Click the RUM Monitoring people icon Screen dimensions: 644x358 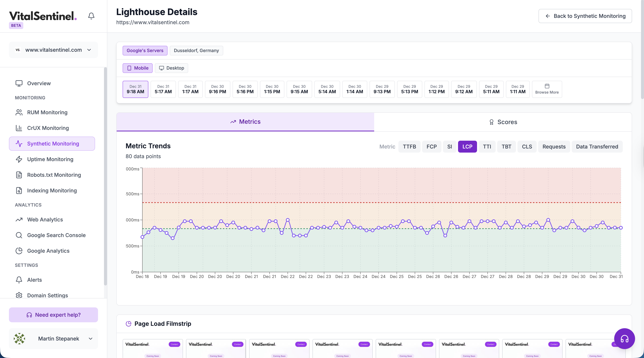coord(19,112)
